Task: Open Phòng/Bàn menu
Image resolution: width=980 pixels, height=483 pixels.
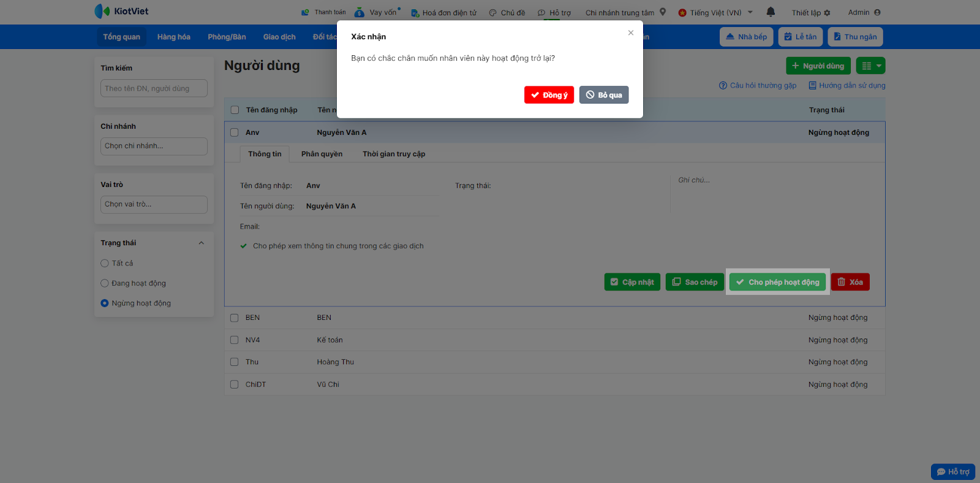Action: [x=227, y=37]
